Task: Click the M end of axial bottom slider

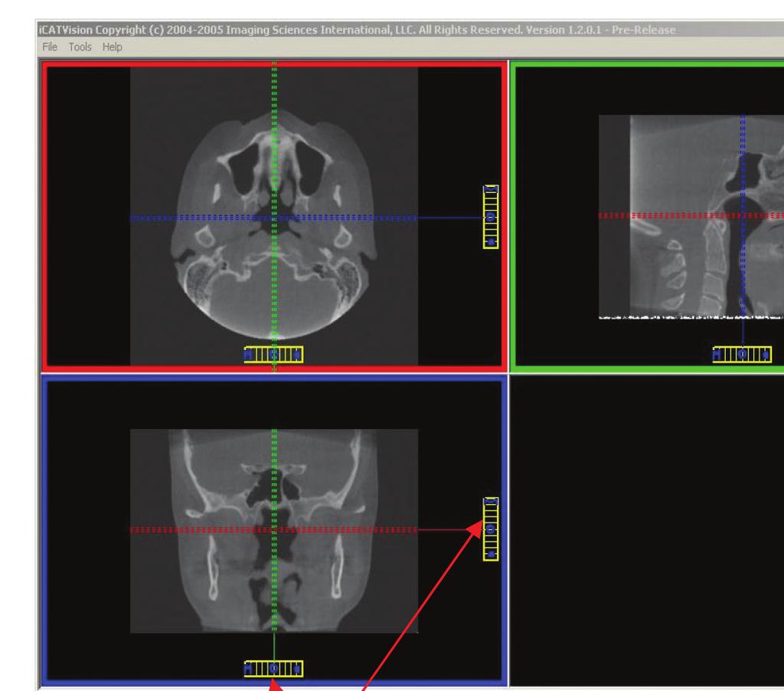Action: [x=249, y=355]
